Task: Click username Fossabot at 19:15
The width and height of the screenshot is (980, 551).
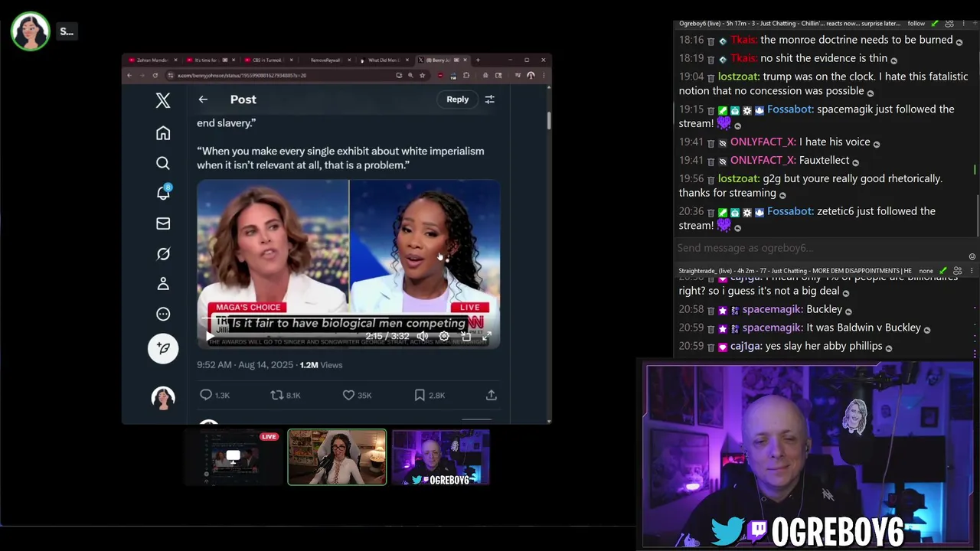Action: point(789,109)
